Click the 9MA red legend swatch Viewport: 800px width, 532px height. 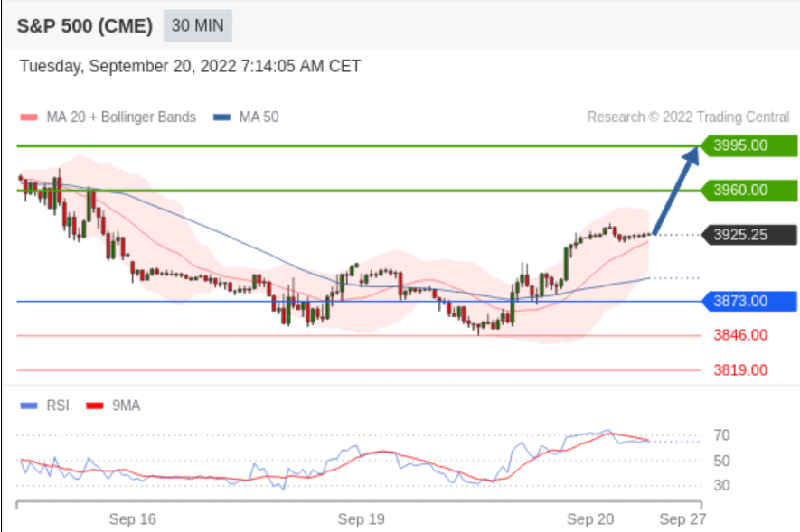click(x=95, y=406)
